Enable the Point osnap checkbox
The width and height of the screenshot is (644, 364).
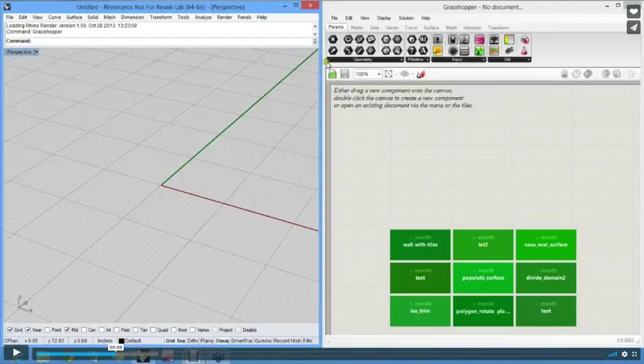tap(47, 330)
